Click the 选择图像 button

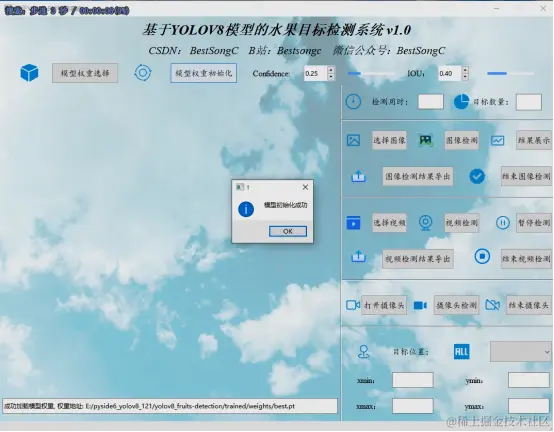pos(389,140)
